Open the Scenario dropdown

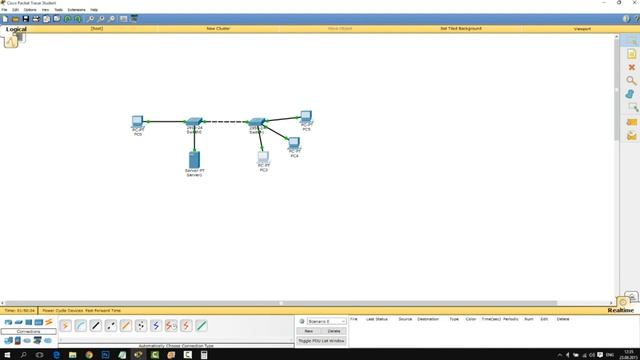pos(326,321)
